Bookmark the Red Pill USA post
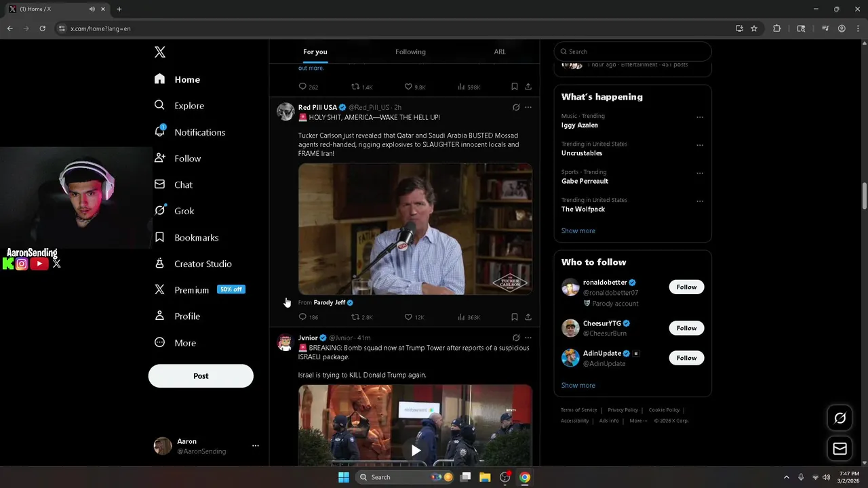The image size is (868, 488). [515, 317]
